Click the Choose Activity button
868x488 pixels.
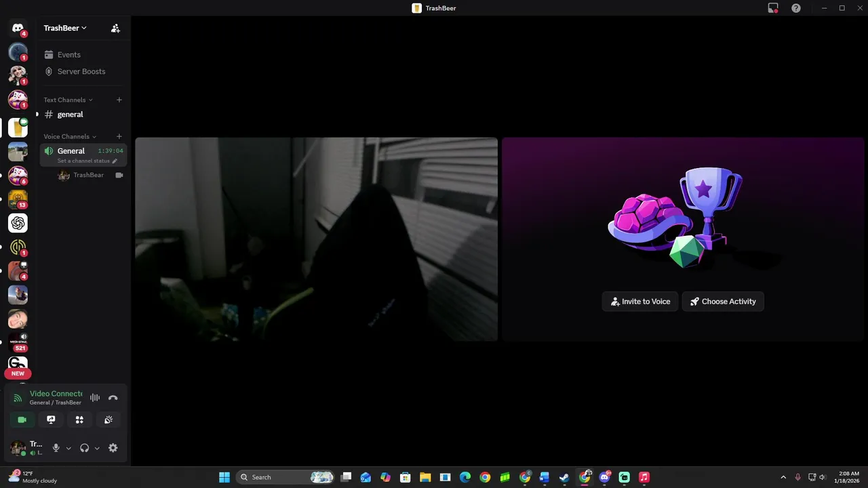[723, 302]
